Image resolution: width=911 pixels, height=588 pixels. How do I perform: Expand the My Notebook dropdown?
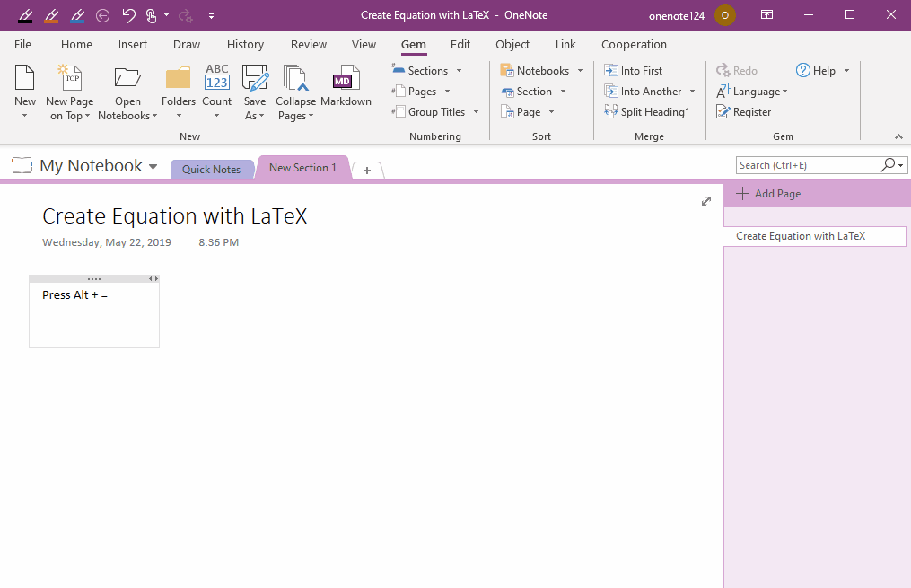coord(153,166)
